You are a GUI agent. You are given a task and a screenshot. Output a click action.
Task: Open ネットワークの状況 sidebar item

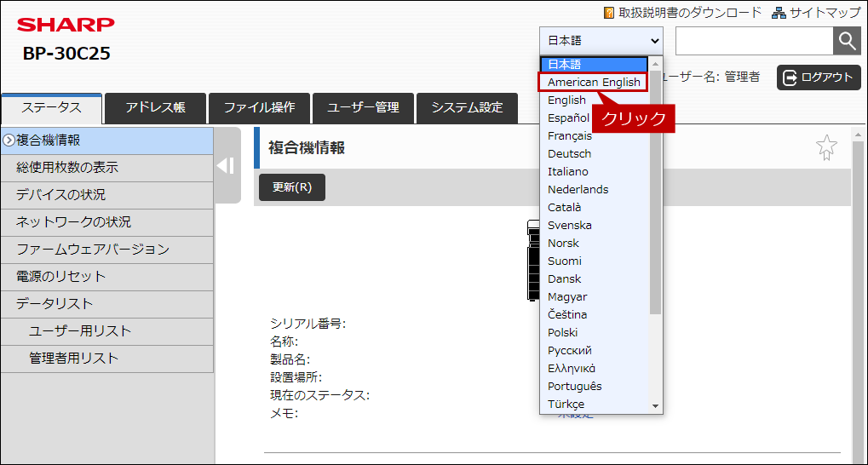[106, 222]
